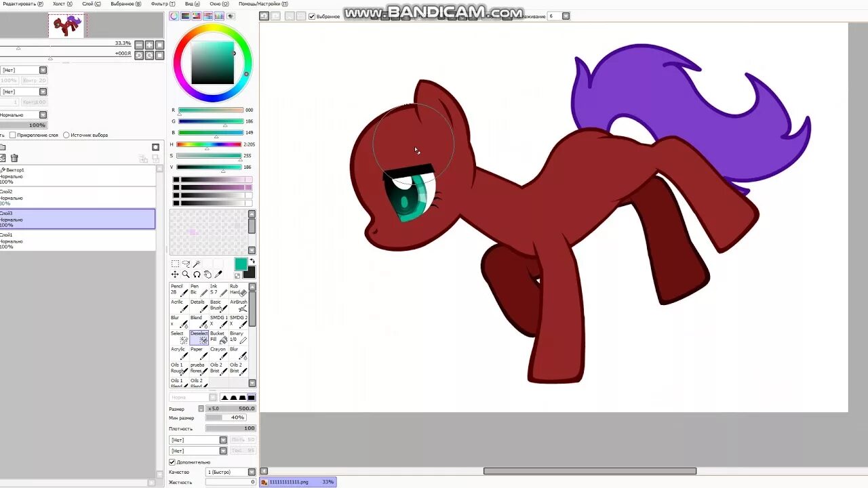Click the zoom in plus button

[x=149, y=45]
